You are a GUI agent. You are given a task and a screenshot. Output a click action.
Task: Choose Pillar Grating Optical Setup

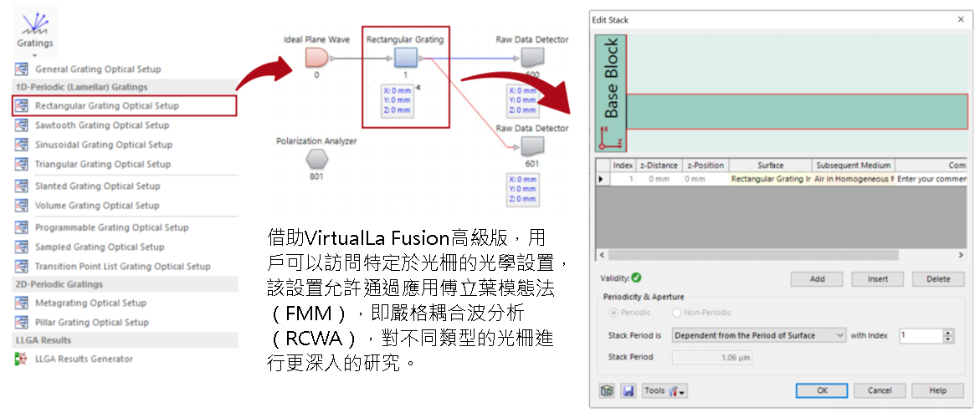click(x=92, y=323)
